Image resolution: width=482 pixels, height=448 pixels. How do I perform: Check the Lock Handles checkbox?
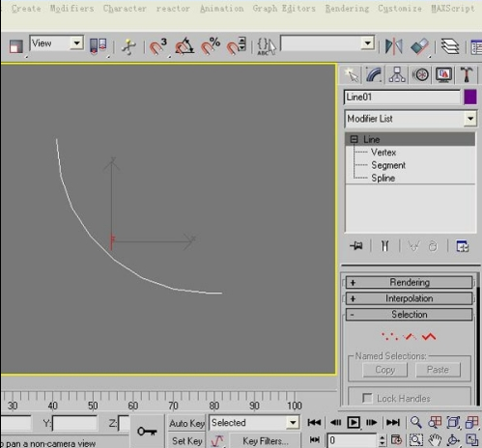click(367, 399)
